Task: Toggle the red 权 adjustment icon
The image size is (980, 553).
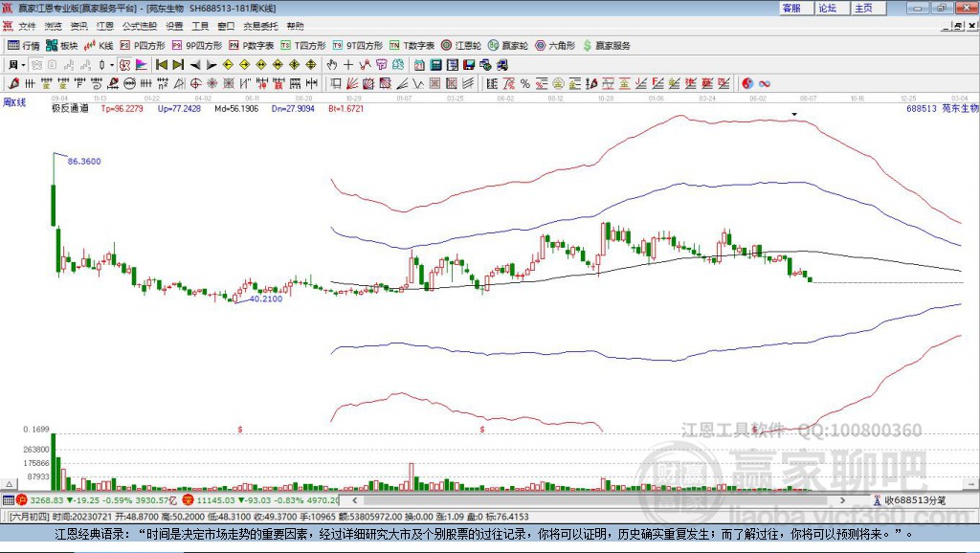Action: pos(124,65)
